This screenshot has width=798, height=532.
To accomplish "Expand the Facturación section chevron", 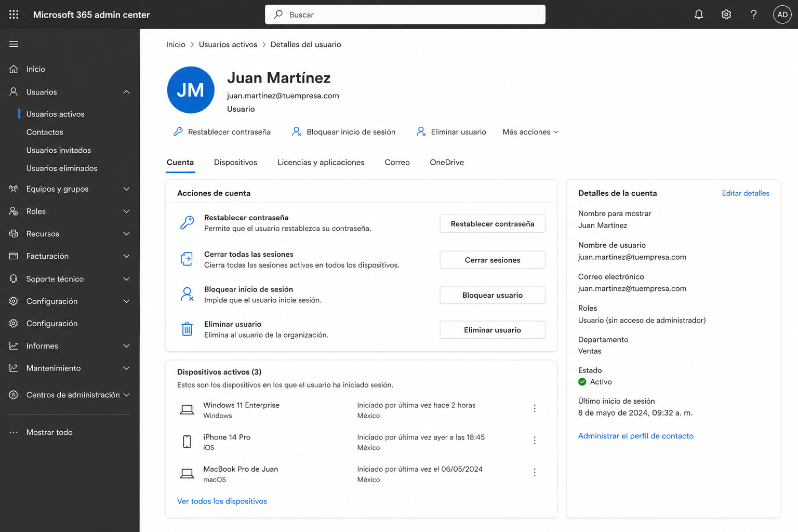I will 126,256.
